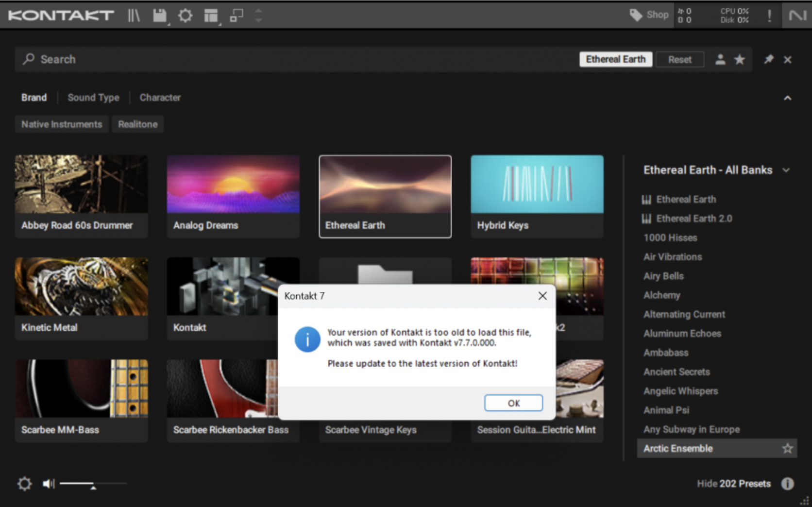Favorite the Arctic Ensemble preset star

(x=787, y=448)
